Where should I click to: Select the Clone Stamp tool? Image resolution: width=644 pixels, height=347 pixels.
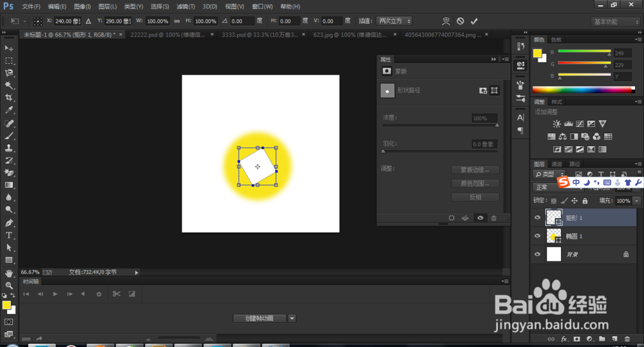point(8,148)
